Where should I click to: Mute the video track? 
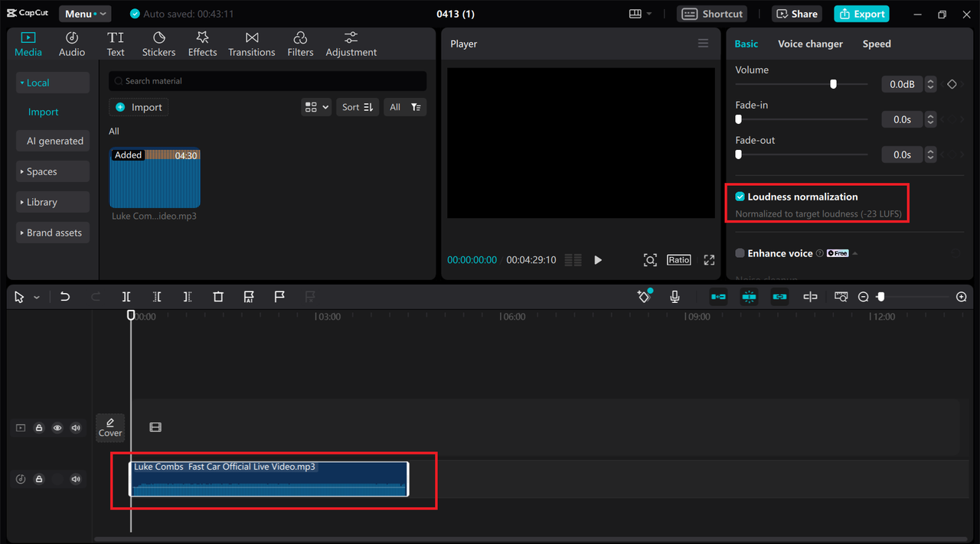click(76, 428)
